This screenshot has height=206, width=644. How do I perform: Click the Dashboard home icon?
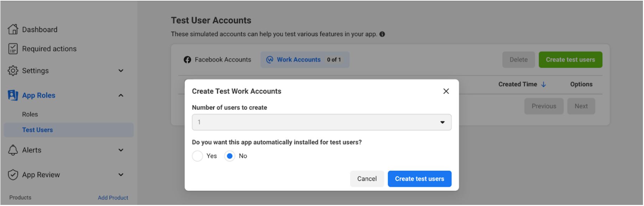point(13,29)
